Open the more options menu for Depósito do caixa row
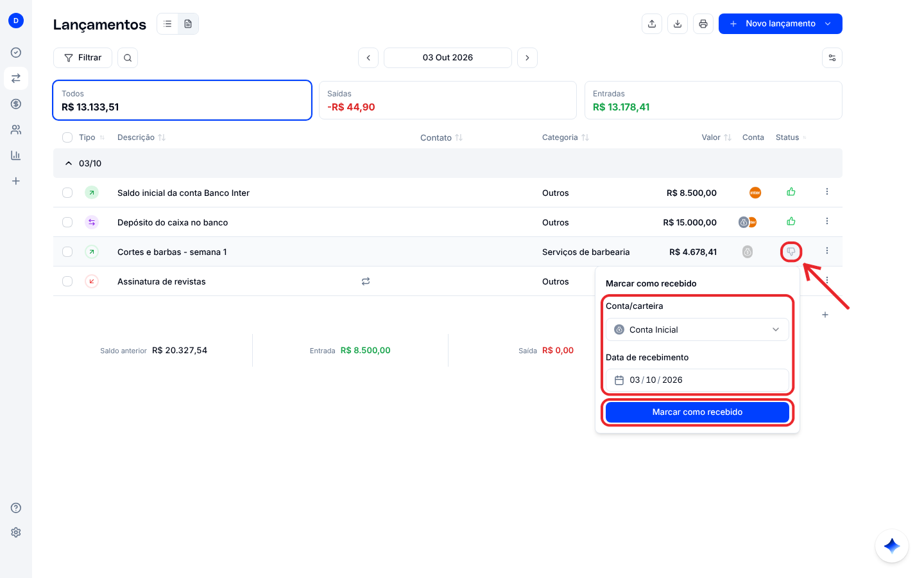Screen dimensions: 924x578 tap(827, 222)
